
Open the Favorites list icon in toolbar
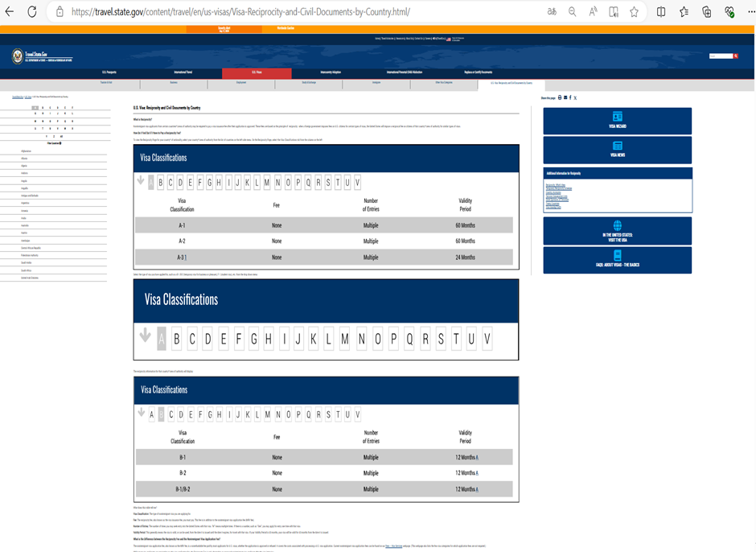(684, 11)
